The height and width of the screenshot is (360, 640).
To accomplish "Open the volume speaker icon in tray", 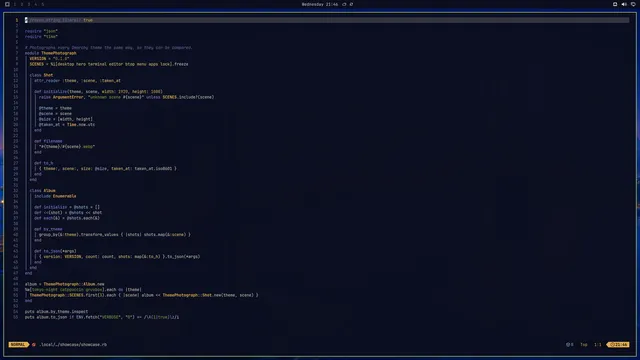I will [x=624, y=4].
